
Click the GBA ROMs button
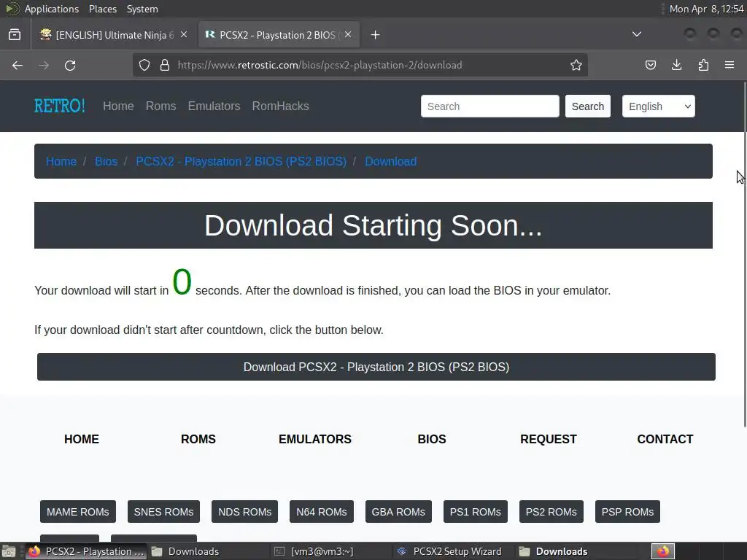(x=398, y=511)
